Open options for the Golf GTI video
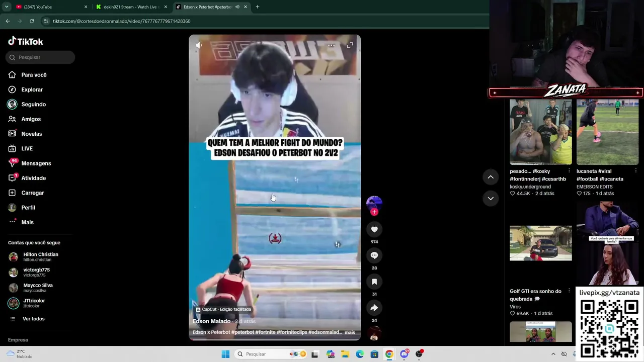Screen dimensions: 644x362 (569, 291)
